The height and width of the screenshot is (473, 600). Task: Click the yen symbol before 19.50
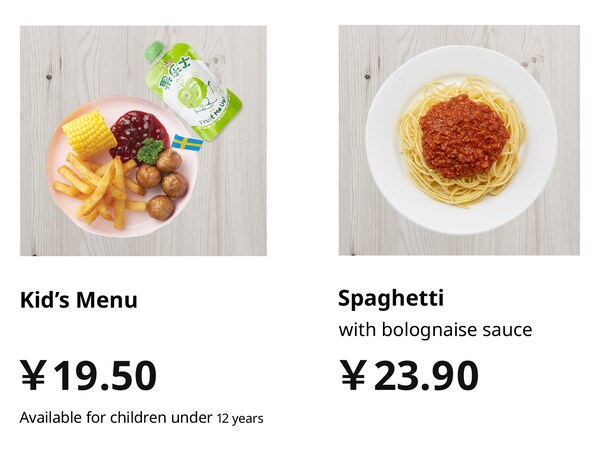tap(34, 375)
